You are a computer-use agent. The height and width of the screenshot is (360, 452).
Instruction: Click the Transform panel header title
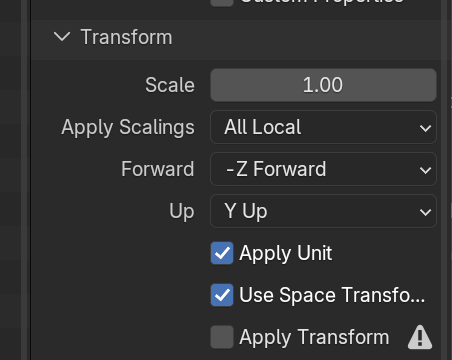point(126,37)
